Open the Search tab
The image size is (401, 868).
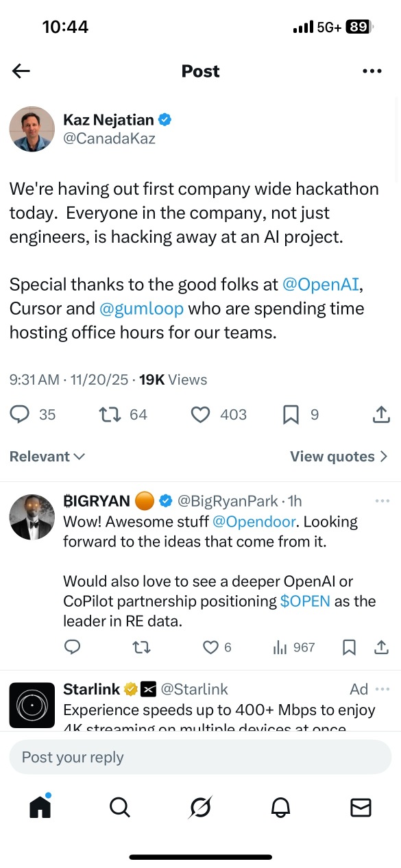[x=120, y=808]
